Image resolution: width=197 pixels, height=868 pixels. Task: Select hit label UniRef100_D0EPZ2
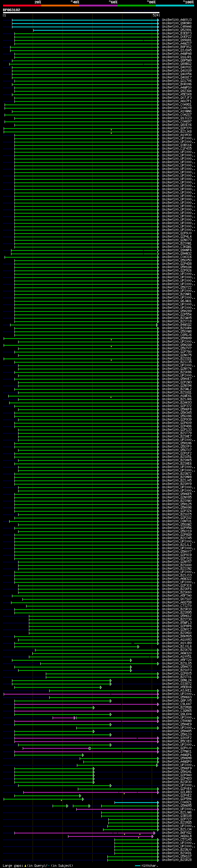pos(177,37)
